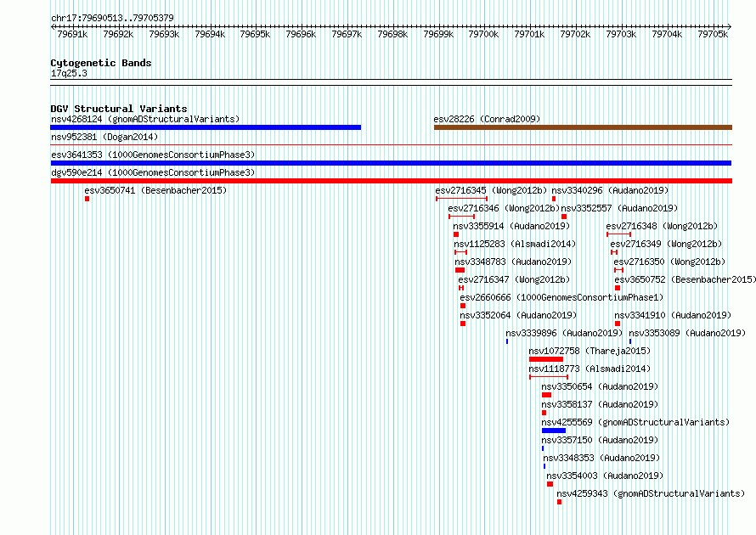Open nsv3341910 (Audano2019) variant
Image resolution: width=756 pixels, height=535 pixels.
click(673, 315)
